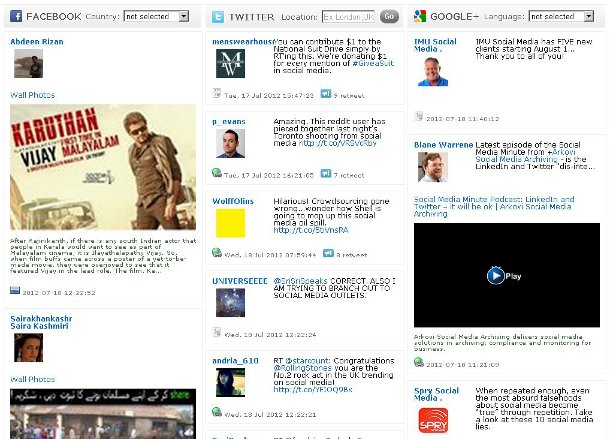This screenshot has height=439, width=610.
Task: Click the Google+ logo icon
Action: click(420, 16)
